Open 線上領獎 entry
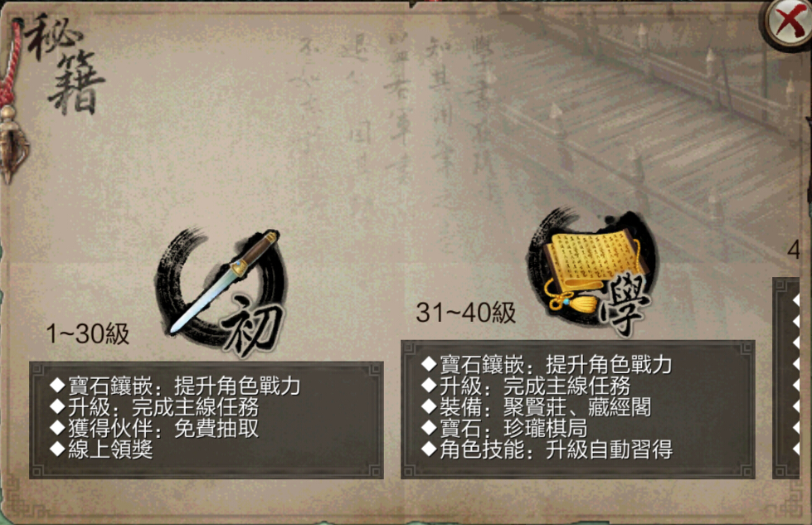This screenshot has height=525, width=812. click(101, 450)
